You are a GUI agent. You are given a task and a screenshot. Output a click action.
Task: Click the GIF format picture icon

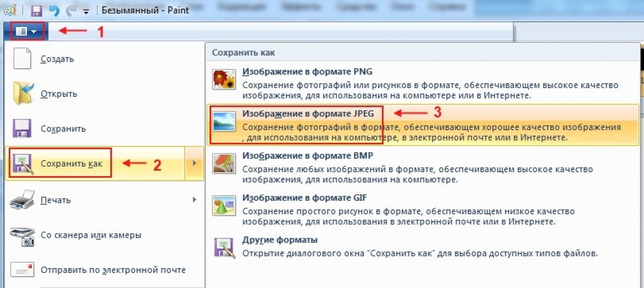224,205
